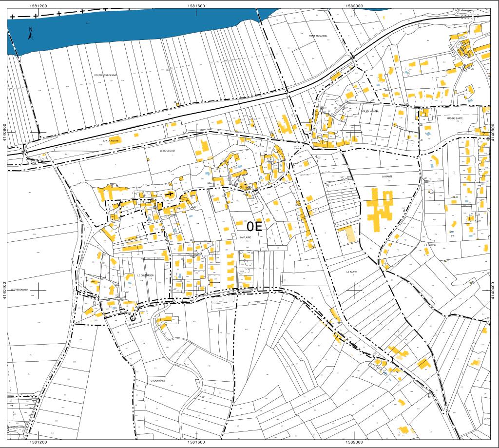Click the north arrow compass symbol

click(x=31, y=34)
